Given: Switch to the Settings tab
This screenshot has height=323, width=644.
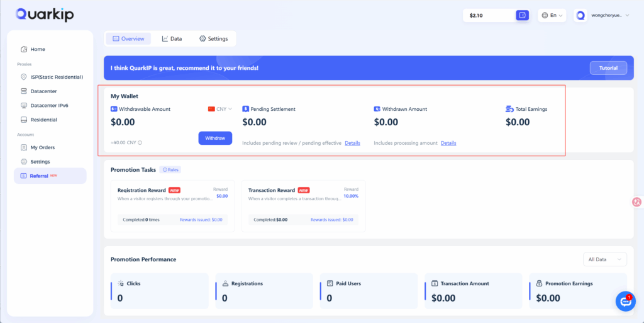Looking at the screenshot, I should coord(213,39).
